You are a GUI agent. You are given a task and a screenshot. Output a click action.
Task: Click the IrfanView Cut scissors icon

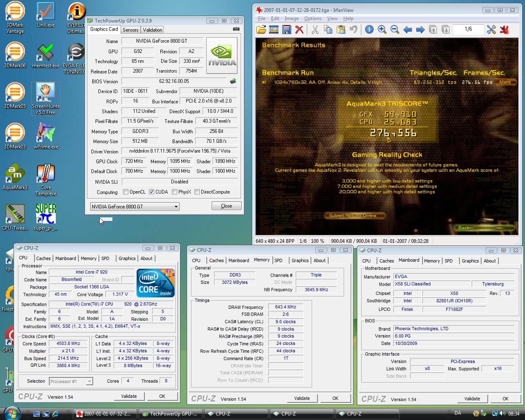point(315,30)
